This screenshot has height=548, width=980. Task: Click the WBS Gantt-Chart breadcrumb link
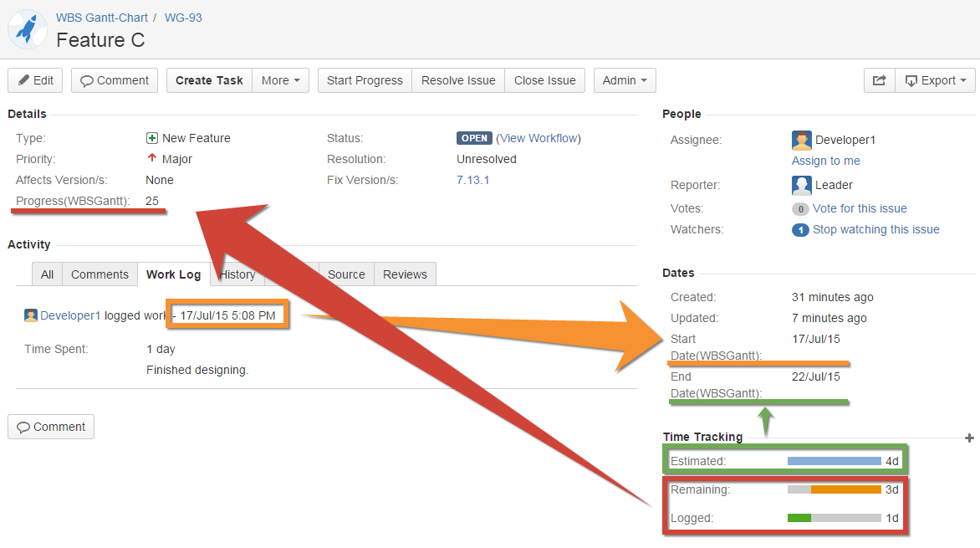(x=101, y=18)
